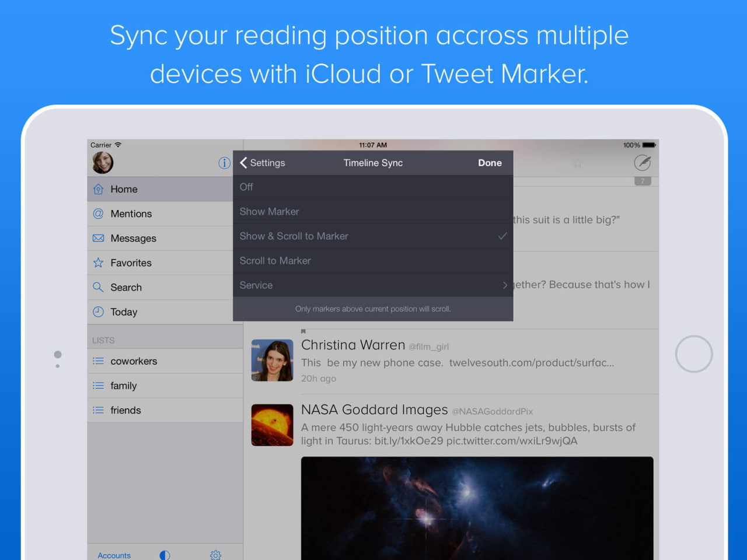Click the flag marker above Christina Warren's tweet
The width and height of the screenshot is (747, 560).
[303, 331]
